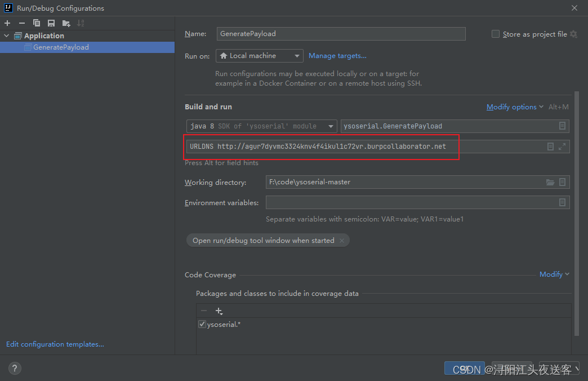Close the Run/Debug Configurations dialog
588x381 pixels.
(574, 8)
